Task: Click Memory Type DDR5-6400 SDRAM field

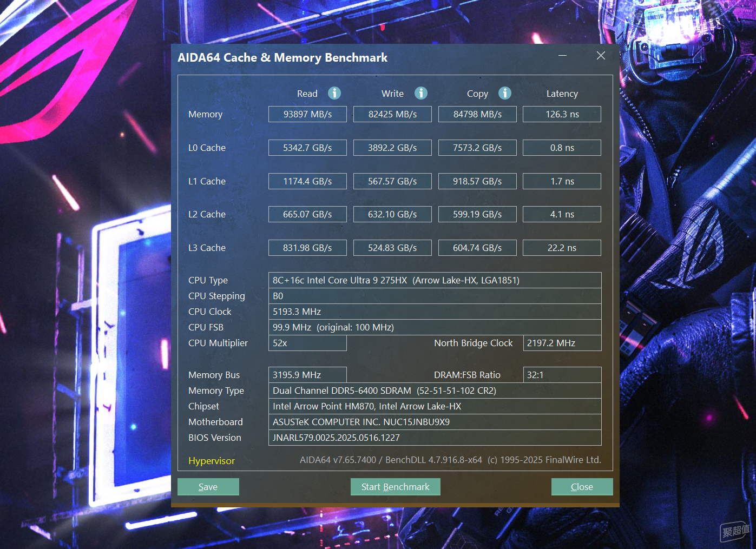Action: click(x=435, y=391)
